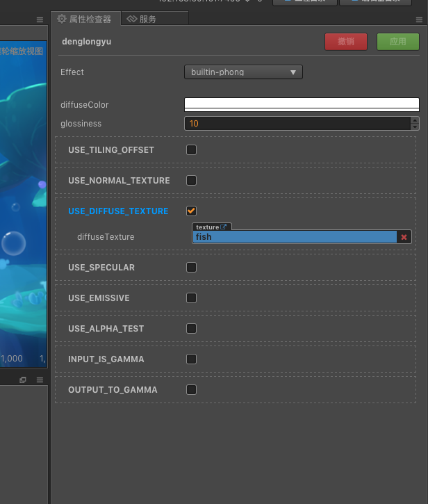Screen dimensions: 428x504
Task: Enable USE_TILING_OFFSET checkbox
Action: click(x=191, y=149)
